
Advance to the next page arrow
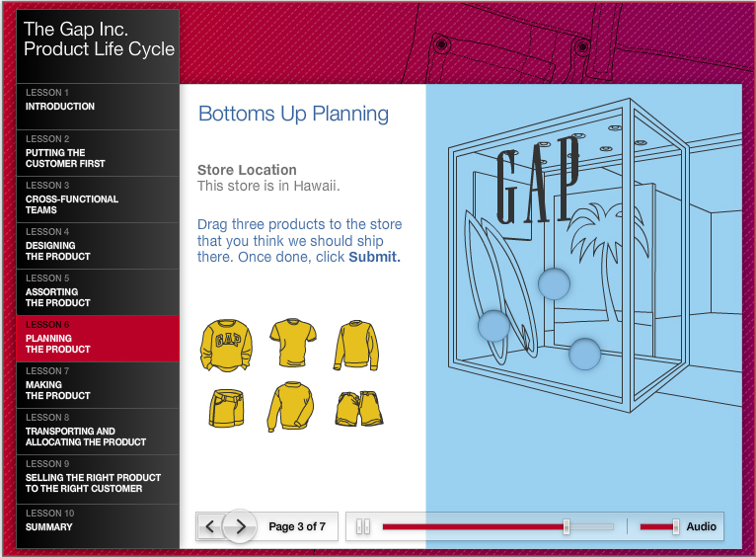pyautogui.click(x=240, y=526)
